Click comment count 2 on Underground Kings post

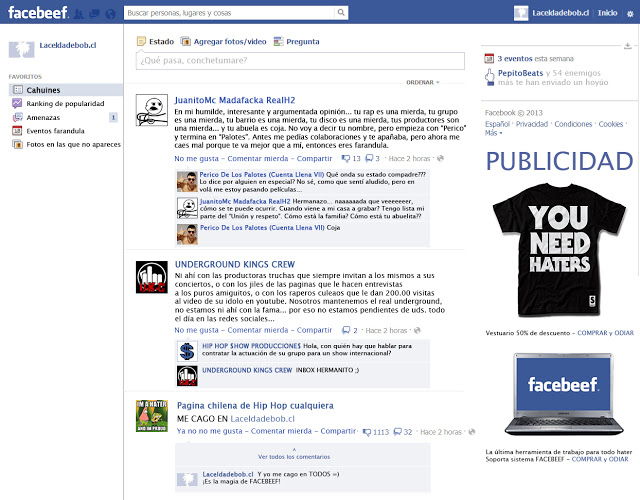350,330
